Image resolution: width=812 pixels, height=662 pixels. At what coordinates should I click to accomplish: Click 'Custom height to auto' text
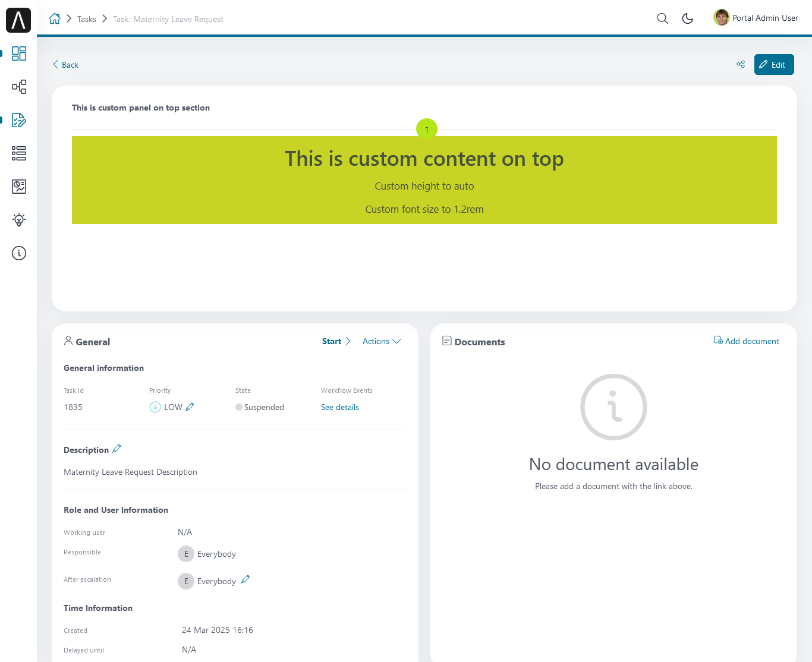tap(424, 186)
